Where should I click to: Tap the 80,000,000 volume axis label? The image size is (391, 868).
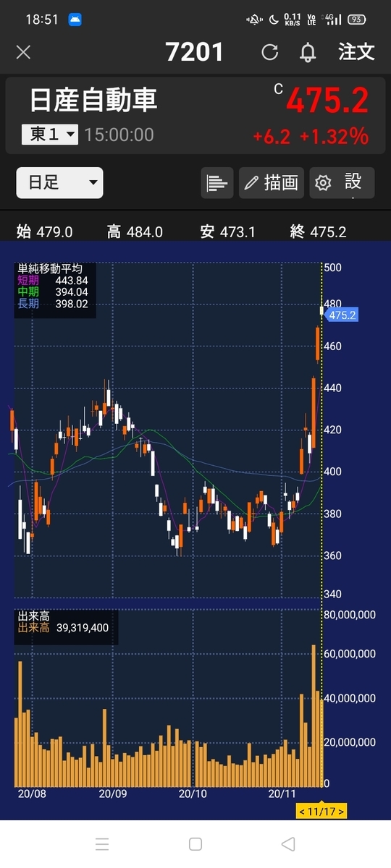pyautogui.click(x=350, y=615)
